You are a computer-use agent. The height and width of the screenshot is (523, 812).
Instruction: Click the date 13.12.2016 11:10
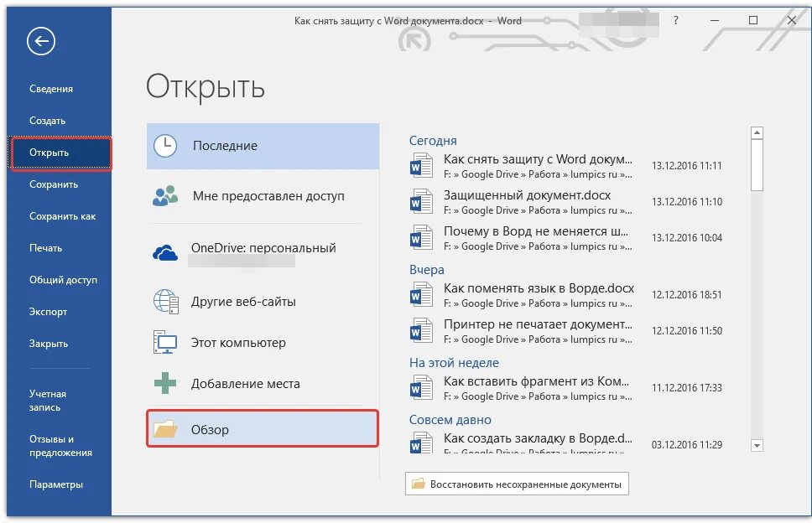687,202
